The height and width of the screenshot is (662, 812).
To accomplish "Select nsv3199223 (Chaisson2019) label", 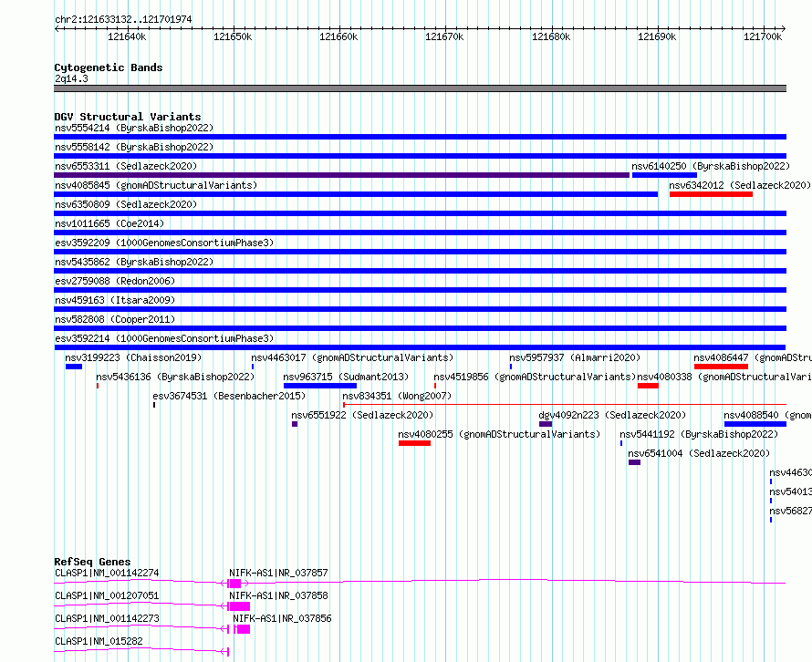I will [x=133, y=357].
